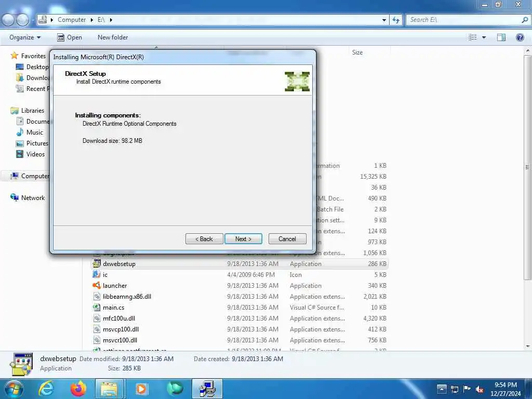Open Windows Explorer taskbar button
532x399 pixels.
point(110,389)
